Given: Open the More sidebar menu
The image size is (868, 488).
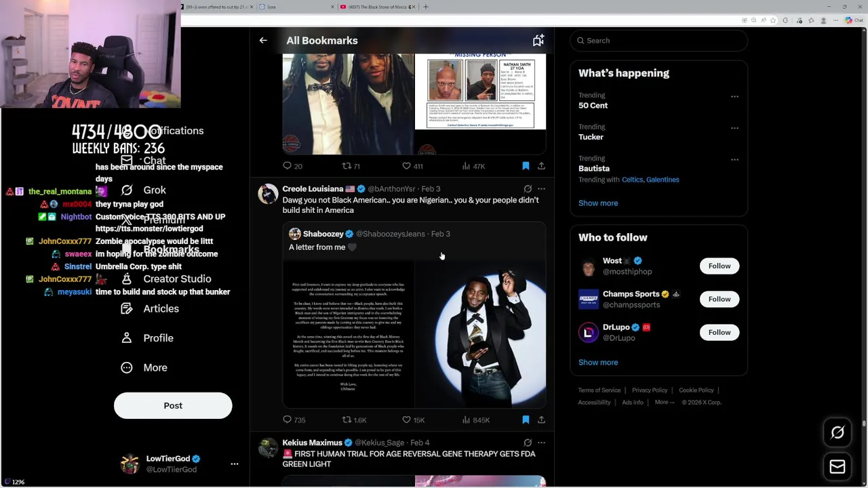Looking at the screenshot, I should pos(144,367).
